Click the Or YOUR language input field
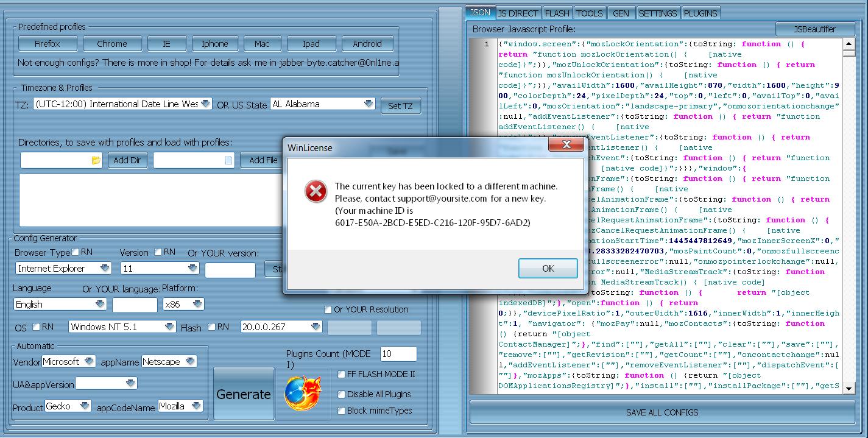Screen dimensions: 868x438 pyautogui.click(x=135, y=305)
